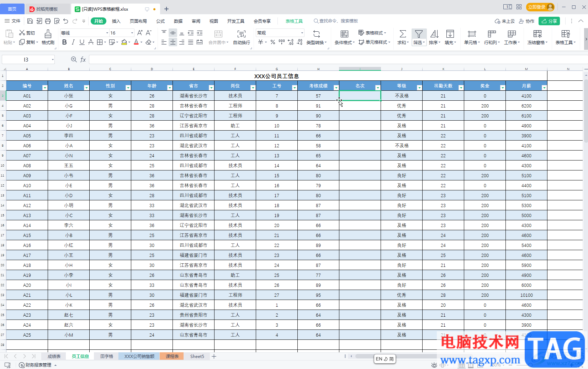
Task: Click the orange fill 课程表 tab color
Action: coord(172,356)
